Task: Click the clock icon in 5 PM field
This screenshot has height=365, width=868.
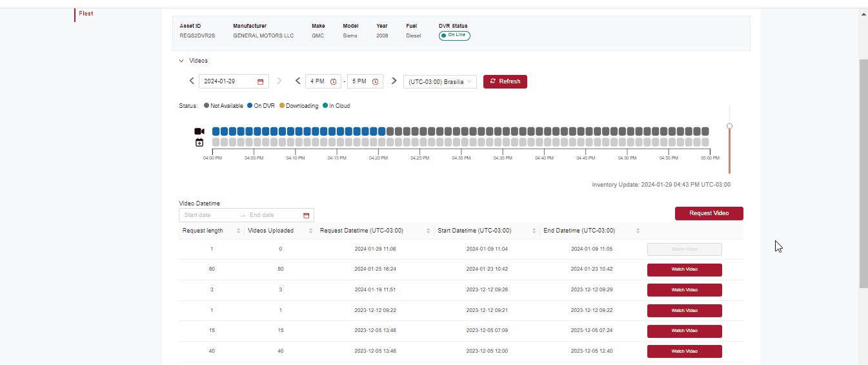Action: tap(375, 82)
